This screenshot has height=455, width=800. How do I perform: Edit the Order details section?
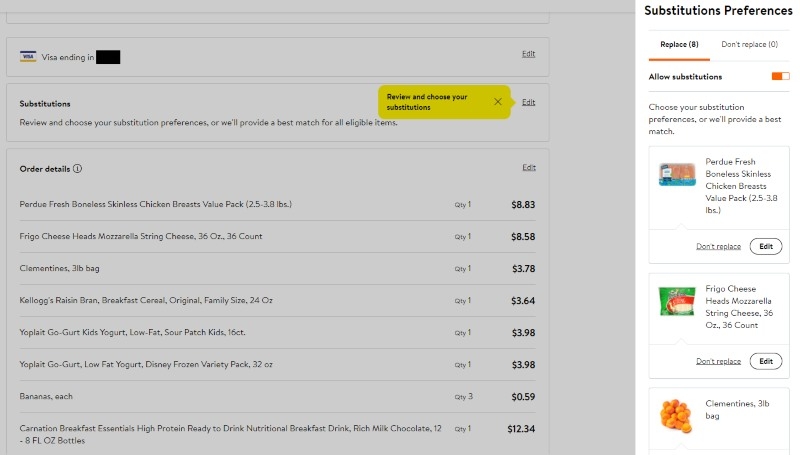coord(529,167)
